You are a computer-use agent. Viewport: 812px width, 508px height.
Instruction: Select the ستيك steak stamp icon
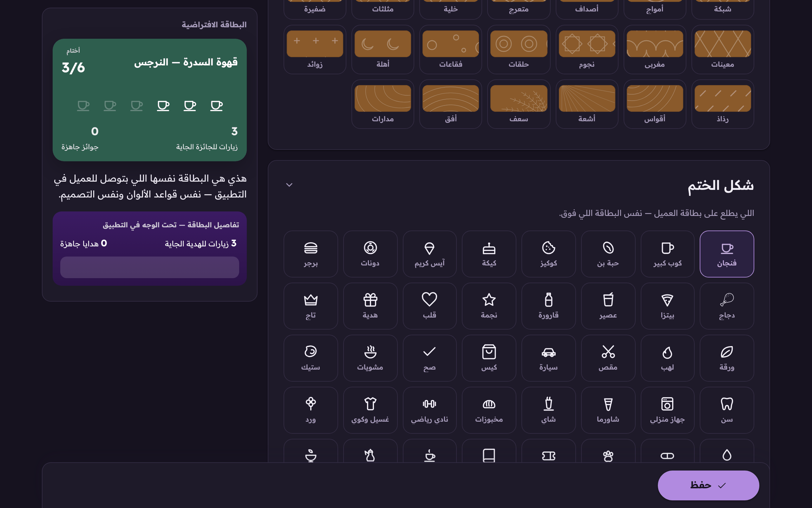click(311, 358)
